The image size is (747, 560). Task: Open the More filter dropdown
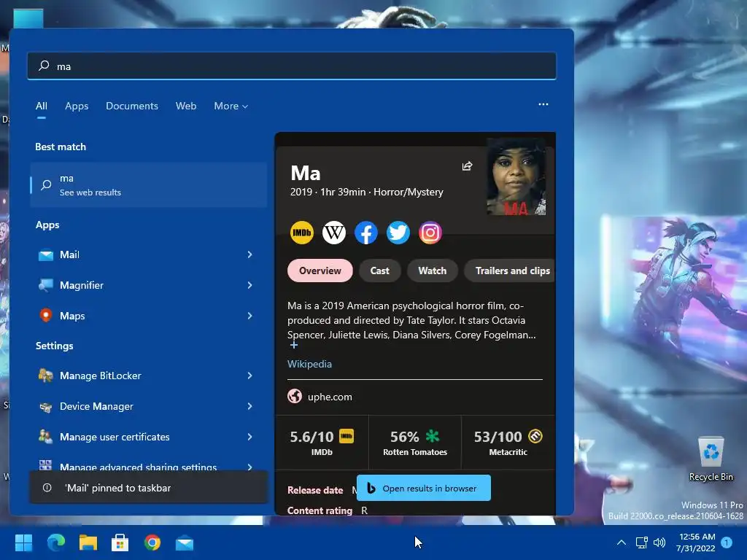(231, 106)
